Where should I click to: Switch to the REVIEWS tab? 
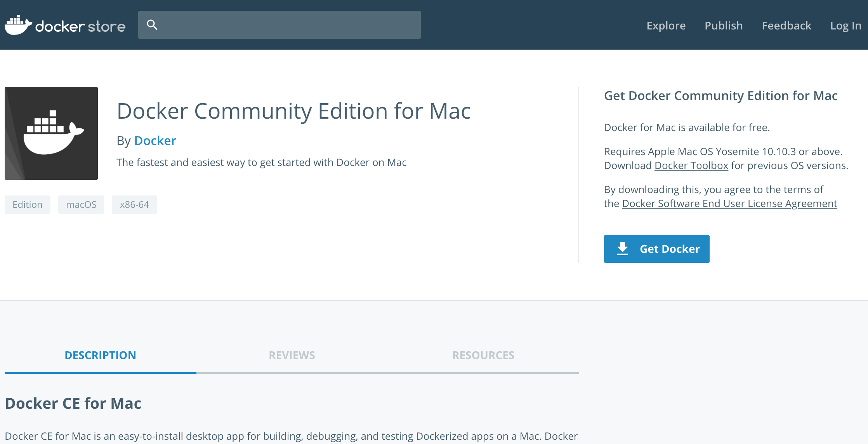coord(292,355)
